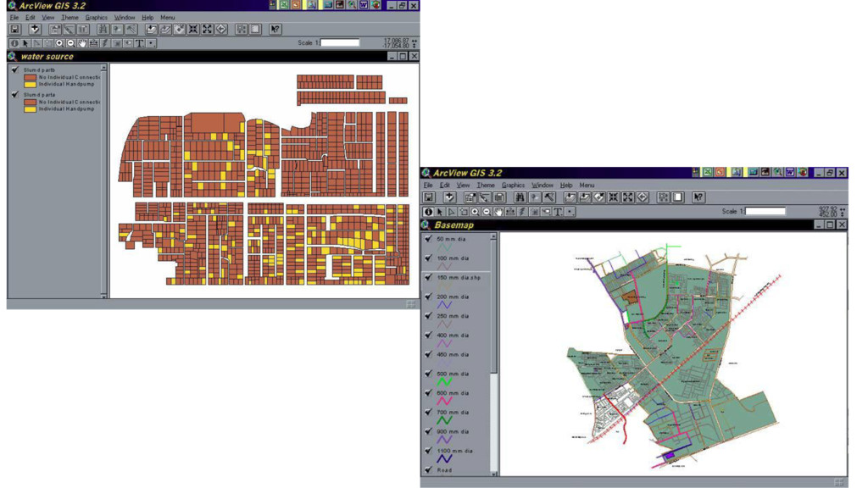Image resolution: width=868 pixels, height=488 pixels.
Task: Open Edit Legend icon in Basemap window
Action: [x=484, y=197]
